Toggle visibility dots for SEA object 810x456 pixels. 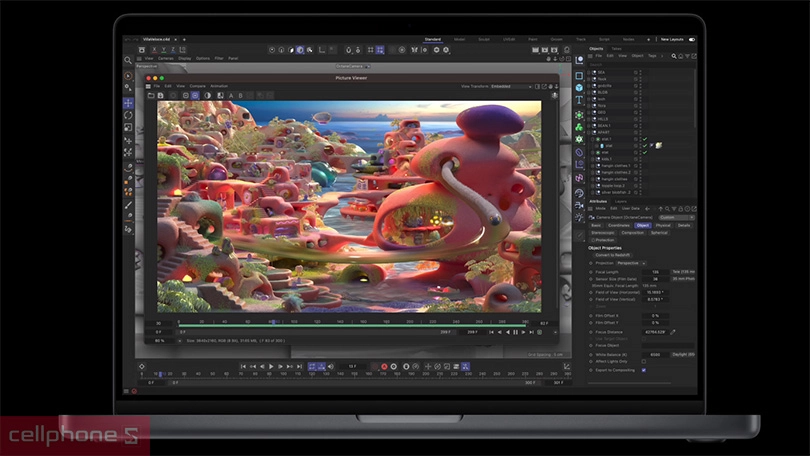[x=641, y=72]
